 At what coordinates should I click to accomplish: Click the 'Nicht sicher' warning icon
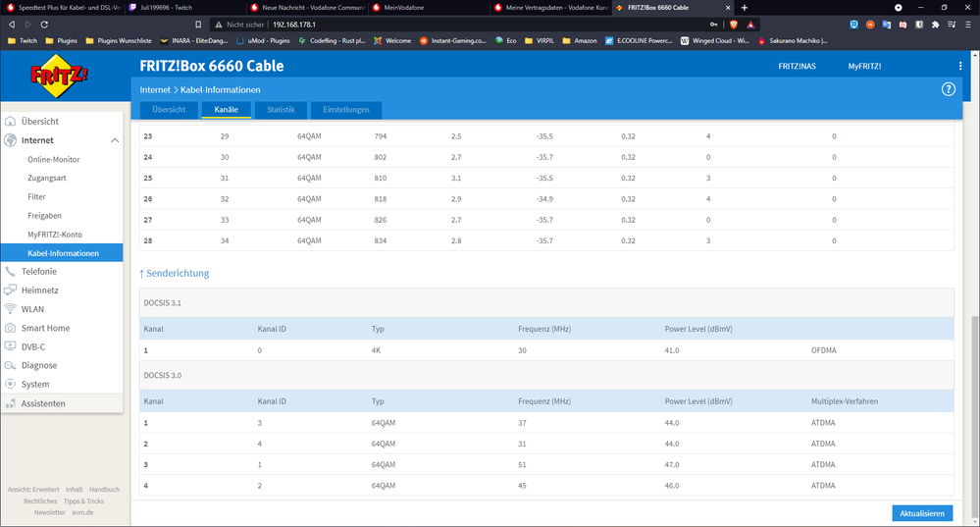[218, 25]
